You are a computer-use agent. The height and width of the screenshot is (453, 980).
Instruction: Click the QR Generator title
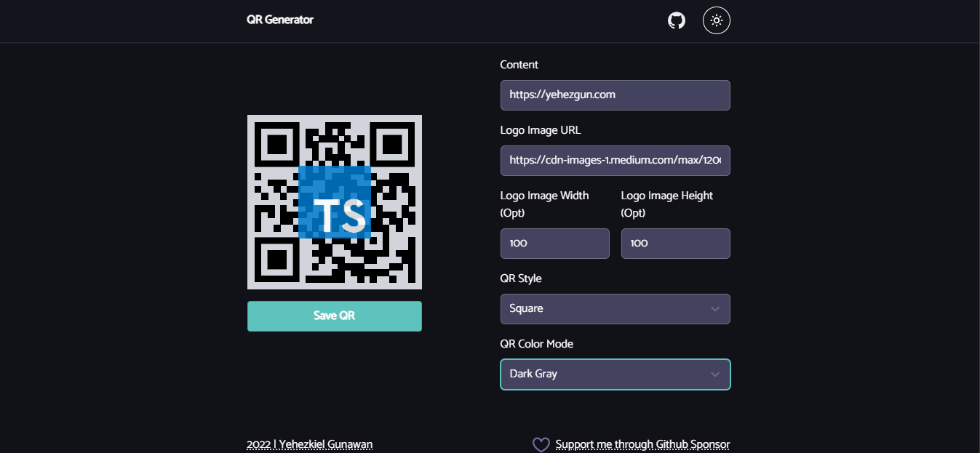(280, 20)
